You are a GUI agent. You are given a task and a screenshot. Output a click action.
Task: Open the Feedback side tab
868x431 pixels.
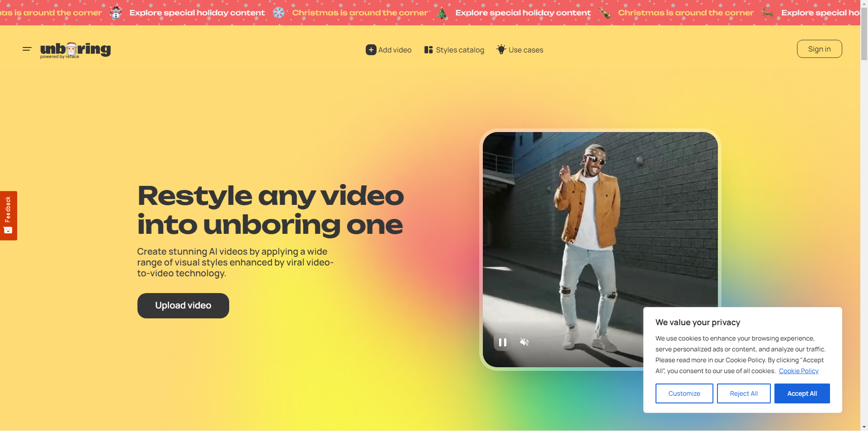coord(8,215)
